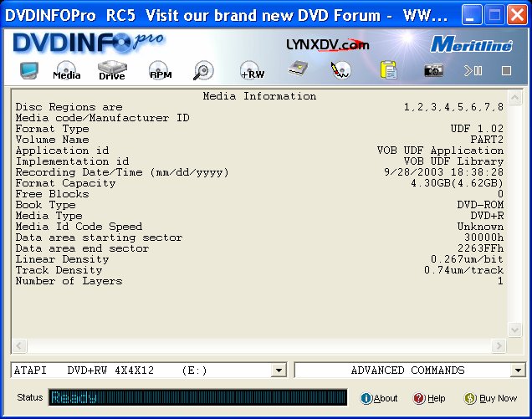
Task: Click the 'VOB UDF Library' value
Action: click(453, 161)
